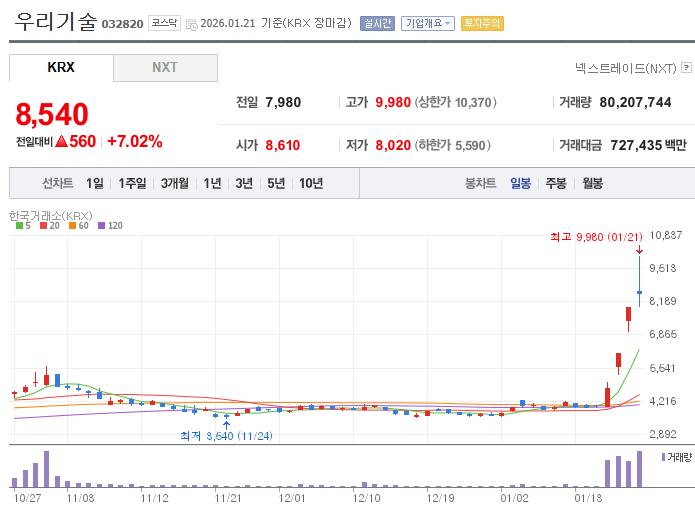The height and width of the screenshot is (506, 695).
Task: Open the 넥스트레이드(NXT) help question icon
Action: coord(686,67)
